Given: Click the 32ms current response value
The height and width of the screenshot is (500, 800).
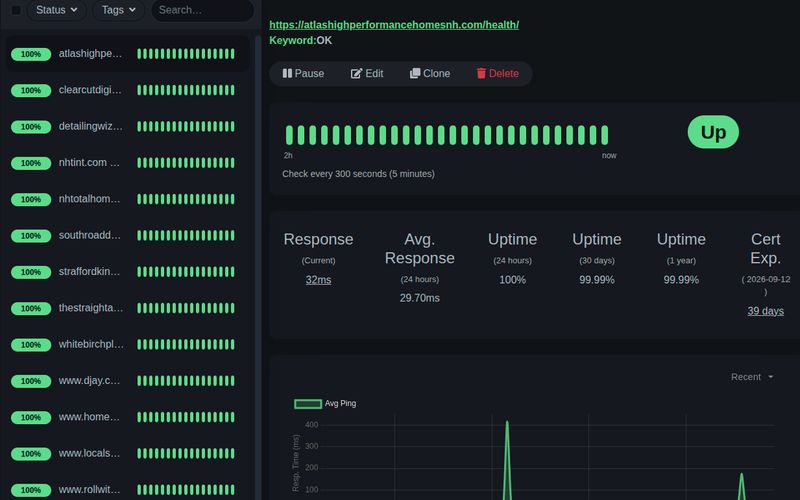Looking at the screenshot, I should (318, 280).
